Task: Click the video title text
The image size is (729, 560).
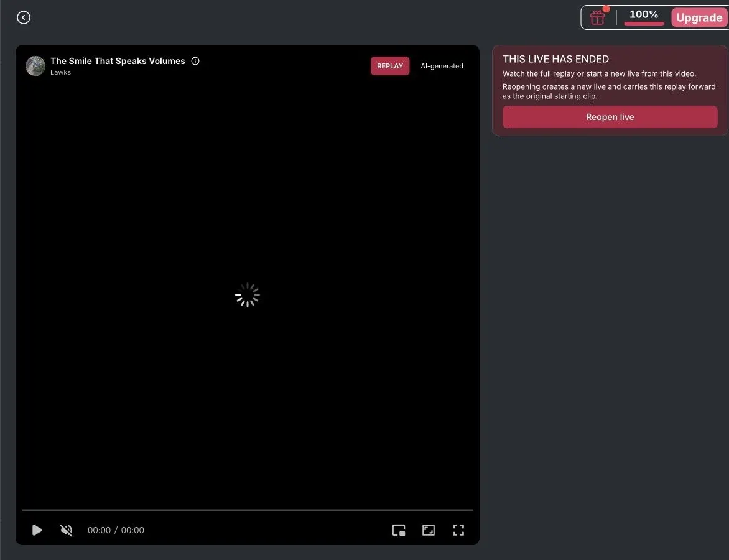Action: pyautogui.click(x=118, y=61)
